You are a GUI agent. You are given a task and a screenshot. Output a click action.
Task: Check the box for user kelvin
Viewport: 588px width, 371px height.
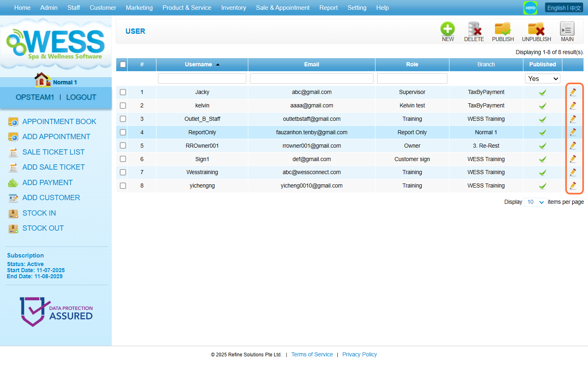pos(123,106)
